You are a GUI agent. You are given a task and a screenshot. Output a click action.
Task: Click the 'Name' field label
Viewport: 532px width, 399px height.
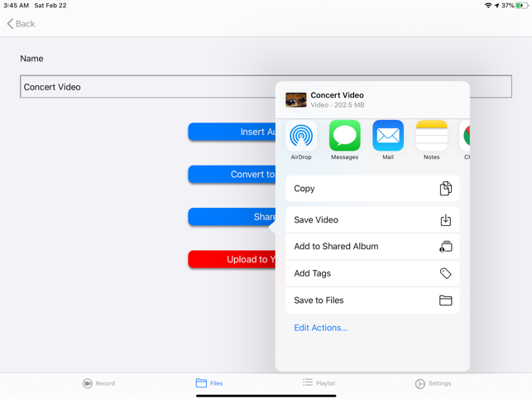[x=31, y=59]
